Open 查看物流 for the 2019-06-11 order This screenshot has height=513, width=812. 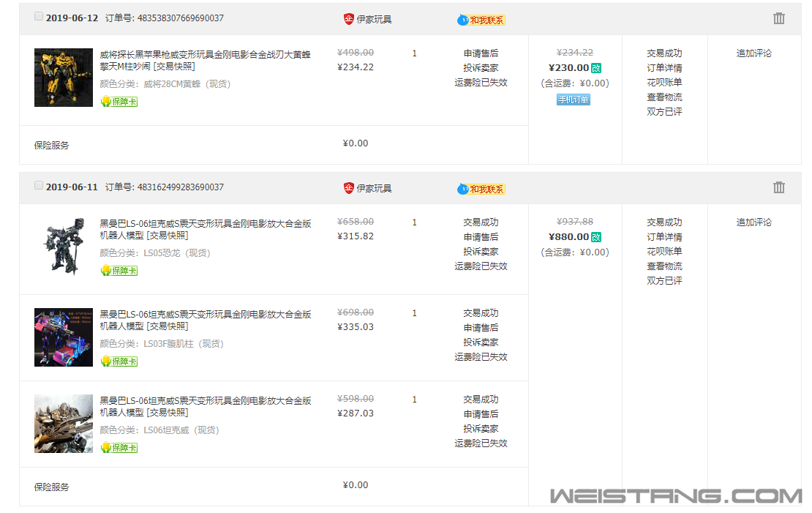[664, 266]
